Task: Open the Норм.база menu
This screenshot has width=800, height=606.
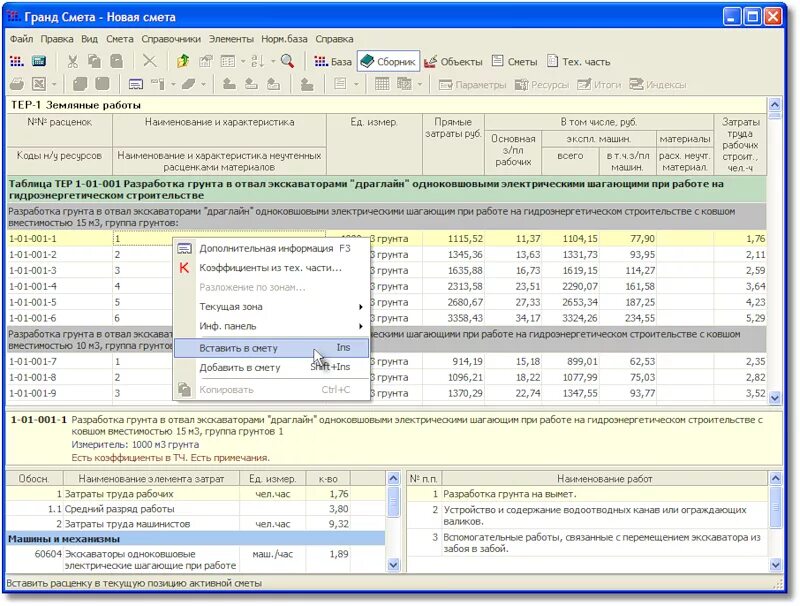Action: 284,39
